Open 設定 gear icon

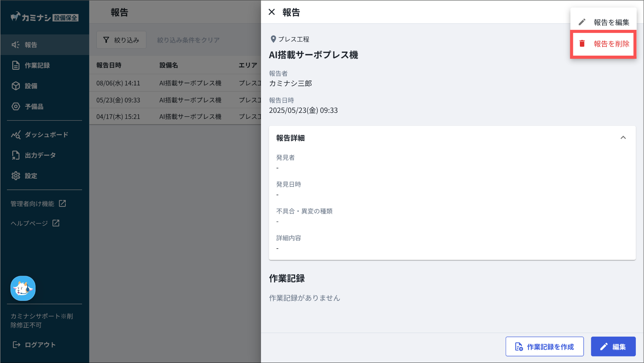(x=16, y=176)
